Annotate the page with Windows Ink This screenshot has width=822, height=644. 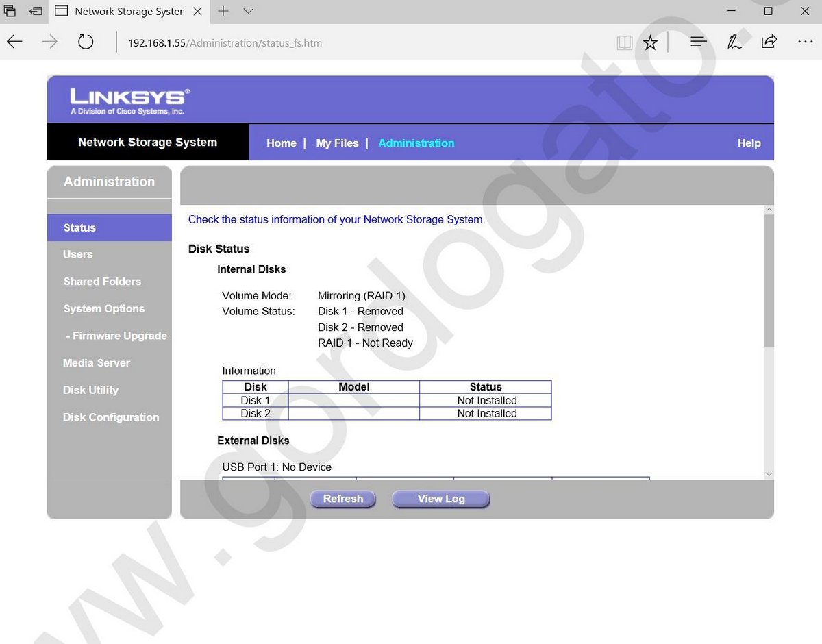click(x=734, y=42)
